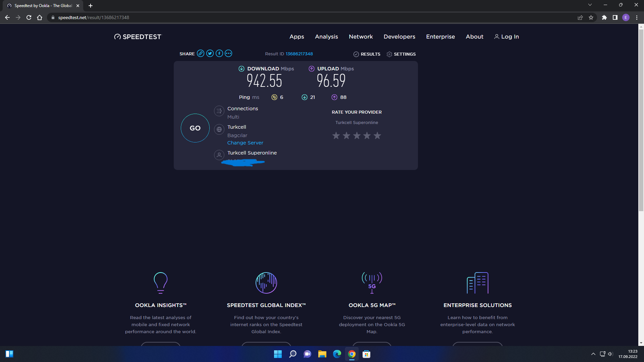This screenshot has height=362, width=644.
Task: Share result on Facebook icon
Action: click(219, 54)
